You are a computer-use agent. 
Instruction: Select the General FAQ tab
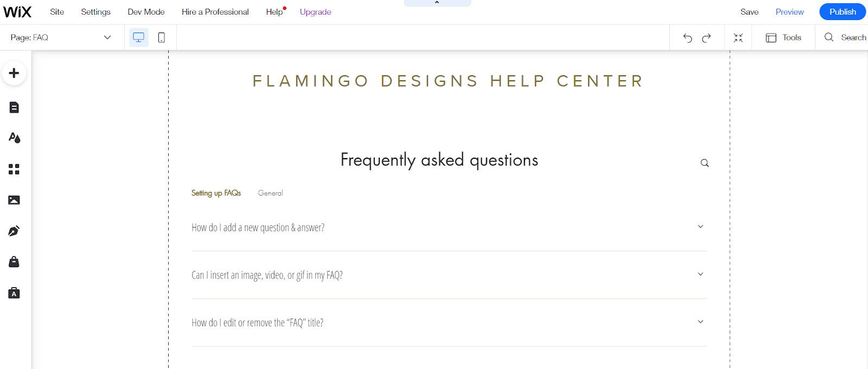[270, 193]
